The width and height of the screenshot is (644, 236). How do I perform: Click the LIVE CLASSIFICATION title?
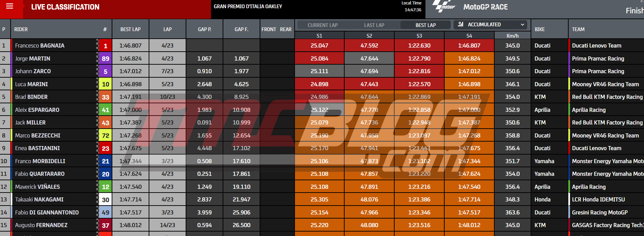[x=65, y=7]
